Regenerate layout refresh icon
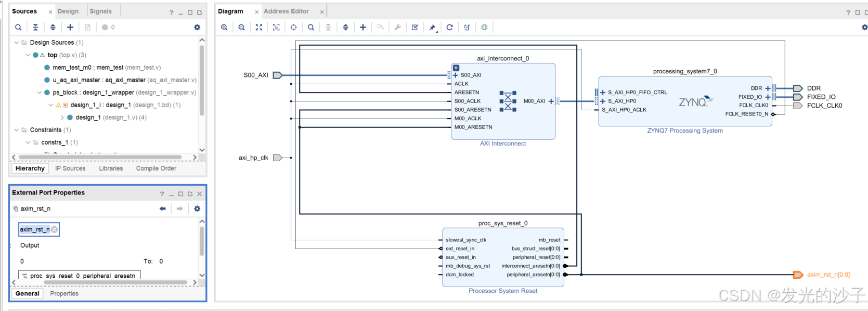This screenshot has width=868, height=311. [449, 27]
